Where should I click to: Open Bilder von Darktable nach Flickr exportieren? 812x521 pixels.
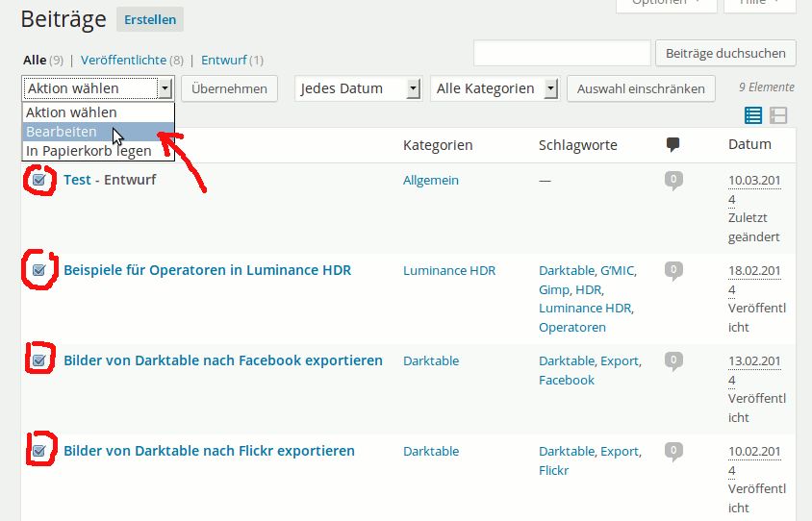(x=209, y=451)
